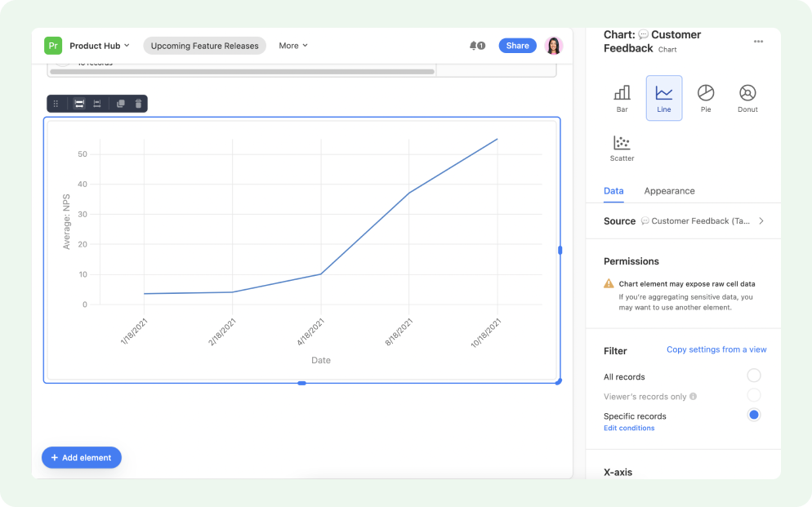Expand the Customer Feedback source row
This screenshot has height=507, width=812.
[761, 220]
